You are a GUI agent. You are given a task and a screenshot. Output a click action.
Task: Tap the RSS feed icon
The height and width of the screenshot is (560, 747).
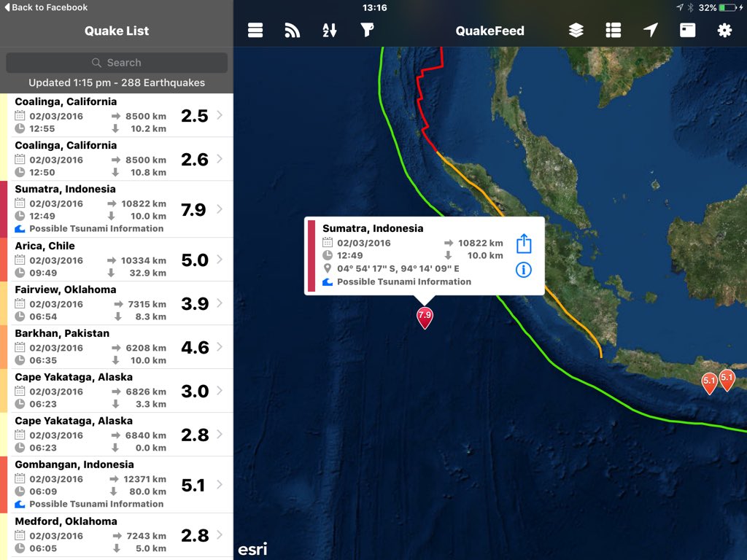tap(292, 31)
